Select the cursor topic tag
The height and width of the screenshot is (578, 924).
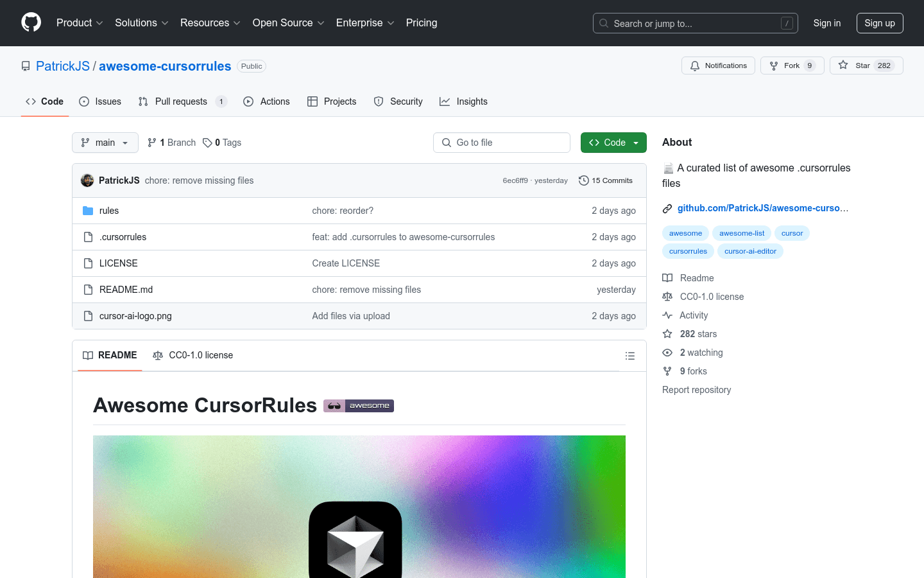tap(792, 233)
